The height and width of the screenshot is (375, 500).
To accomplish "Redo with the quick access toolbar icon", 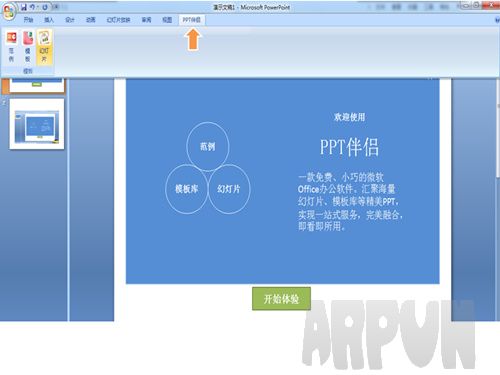I will pos(45,7).
